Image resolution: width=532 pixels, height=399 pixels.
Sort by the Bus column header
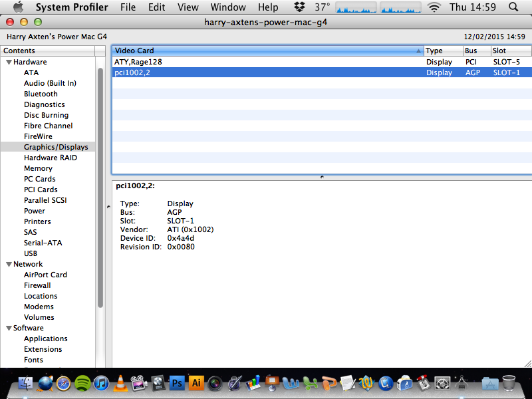click(x=477, y=51)
